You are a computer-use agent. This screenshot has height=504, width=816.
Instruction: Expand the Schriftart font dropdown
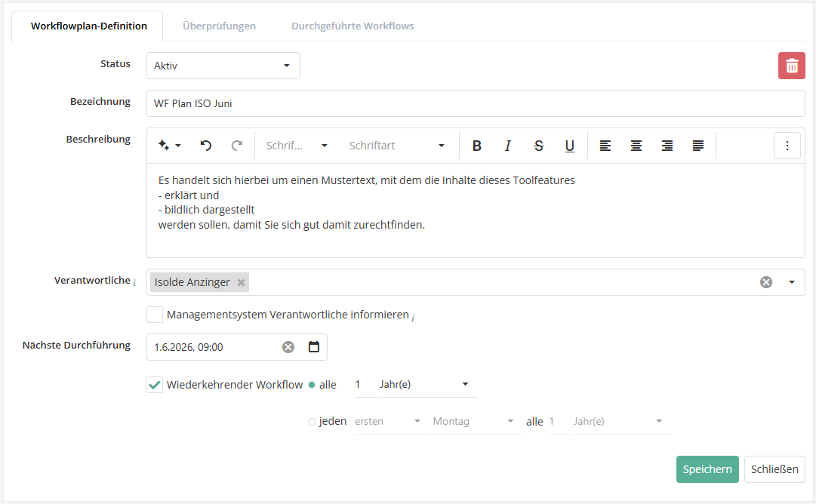click(396, 146)
